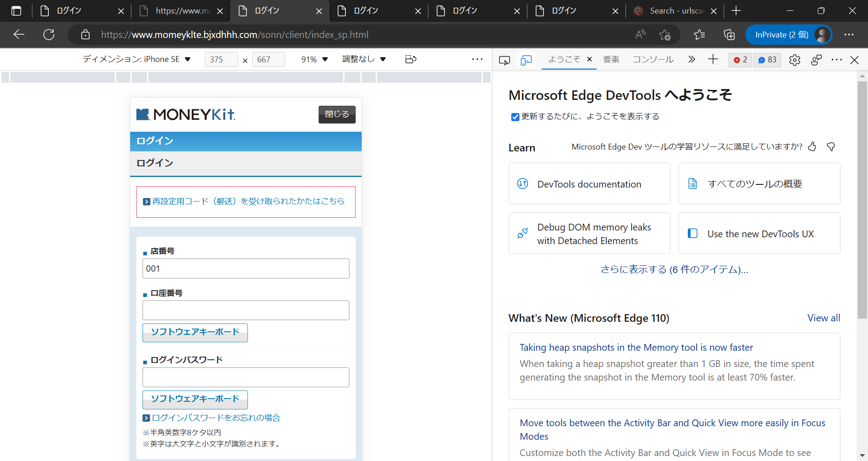Edit the device width value 375
Viewport: 868px width, 461px height.
(x=221, y=59)
